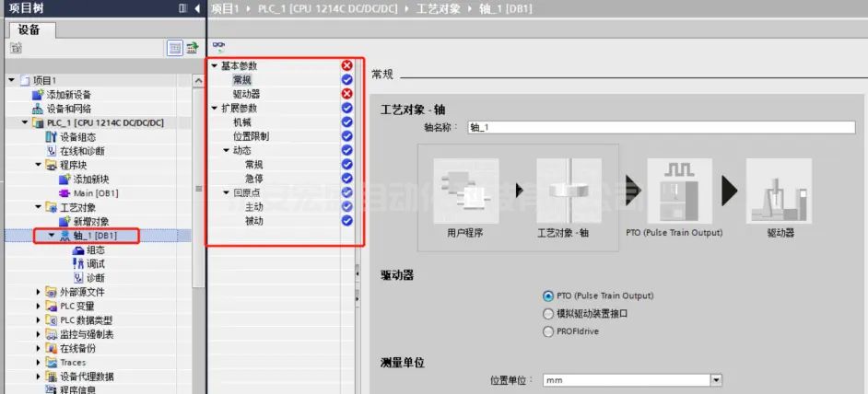Screen dimensions: 868x394
Task: Expand the PLC 变量 tree node
Action: [x=39, y=306]
